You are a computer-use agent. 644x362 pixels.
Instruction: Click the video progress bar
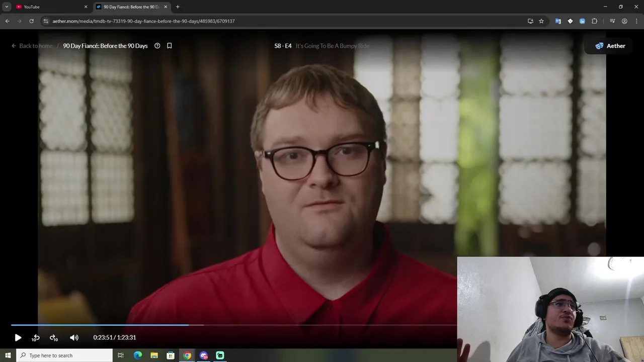(x=234, y=325)
